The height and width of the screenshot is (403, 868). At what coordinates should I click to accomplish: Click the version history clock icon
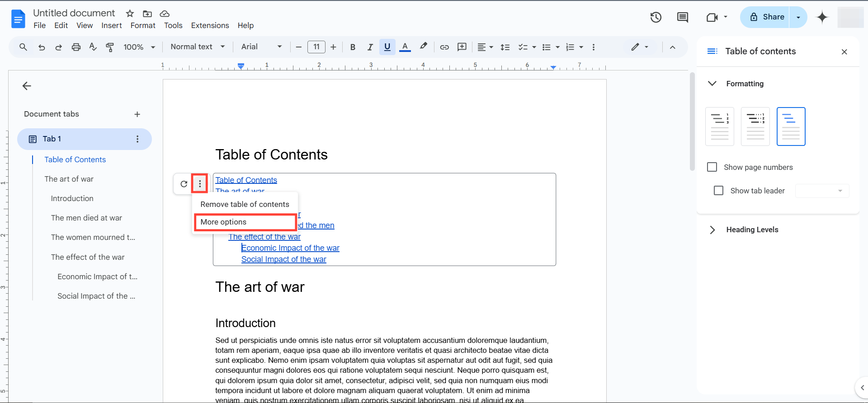coord(656,18)
